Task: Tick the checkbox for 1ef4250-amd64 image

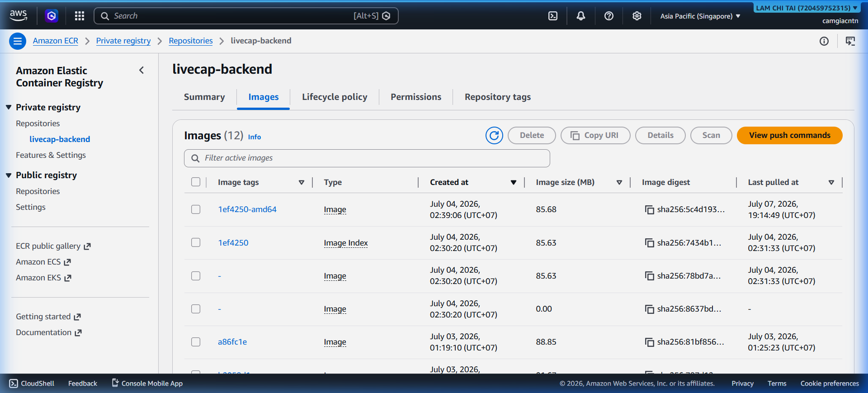Action: (196, 209)
